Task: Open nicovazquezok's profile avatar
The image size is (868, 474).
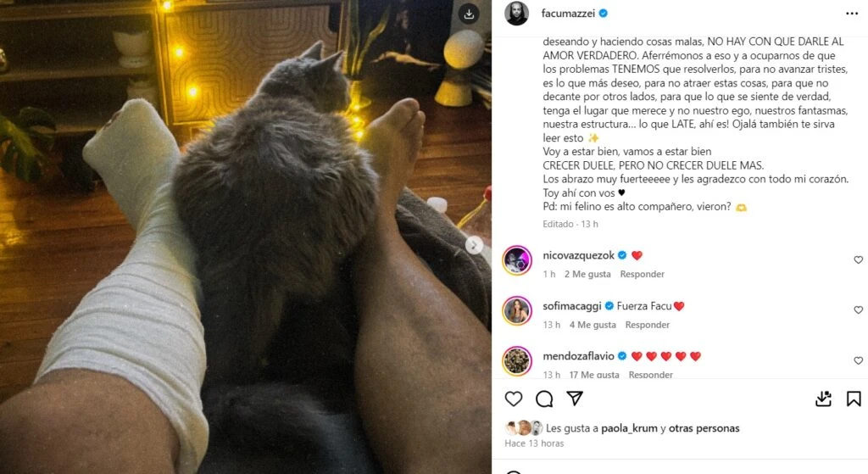Action: 517,259
